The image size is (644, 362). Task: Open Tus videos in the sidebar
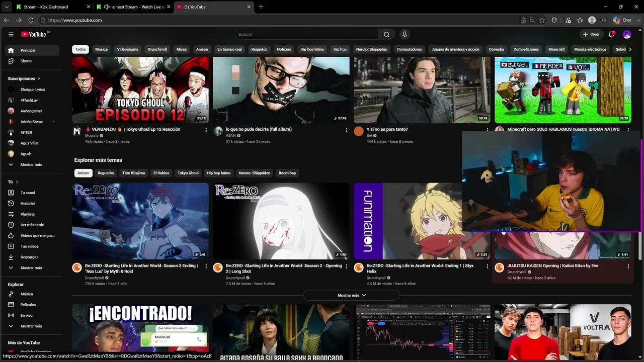[x=32, y=246]
